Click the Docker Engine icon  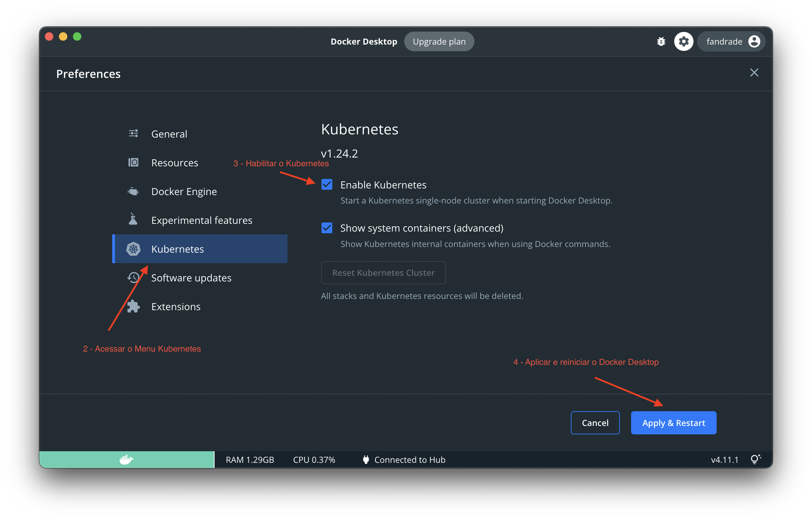point(133,192)
